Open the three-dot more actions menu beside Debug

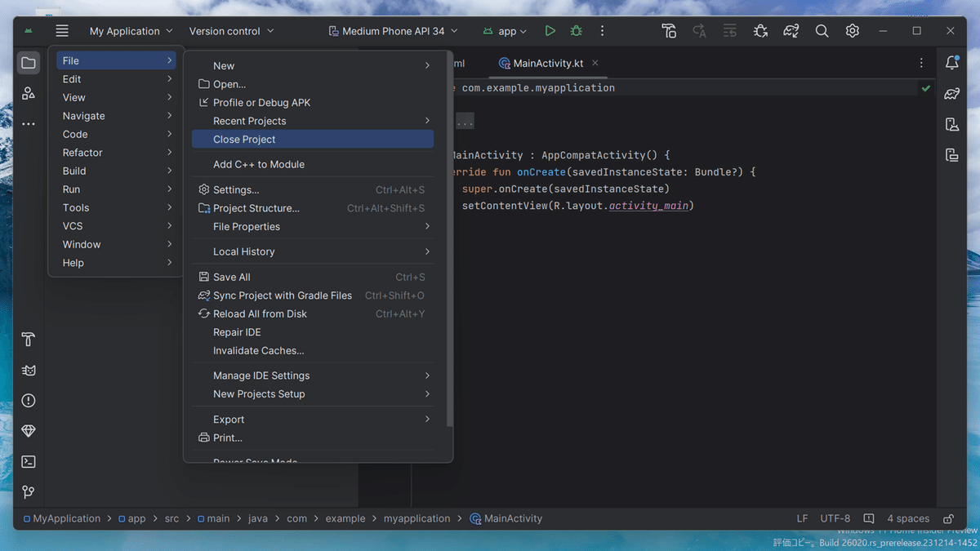(x=603, y=31)
